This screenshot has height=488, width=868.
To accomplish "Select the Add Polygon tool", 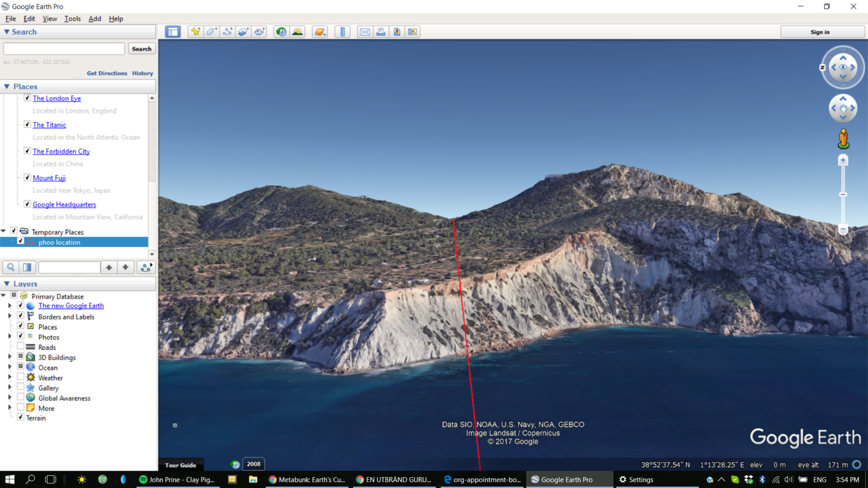I will [212, 32].
